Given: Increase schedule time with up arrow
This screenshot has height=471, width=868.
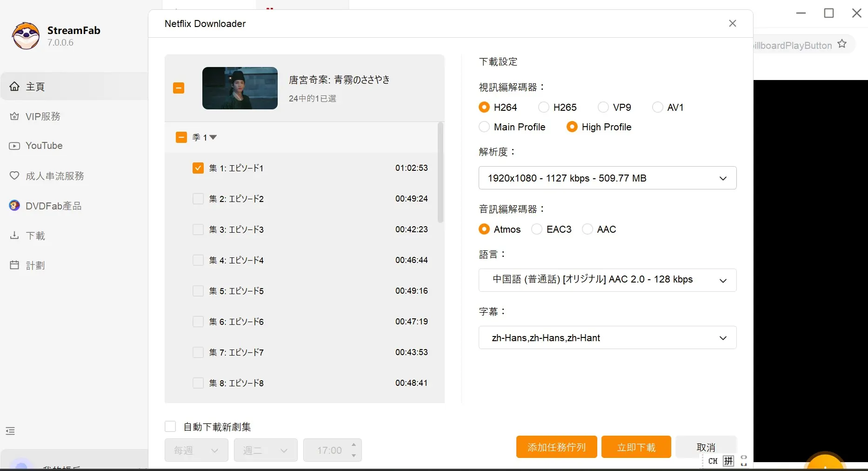Looking at the screenshot, I should (x=354, y=444).
